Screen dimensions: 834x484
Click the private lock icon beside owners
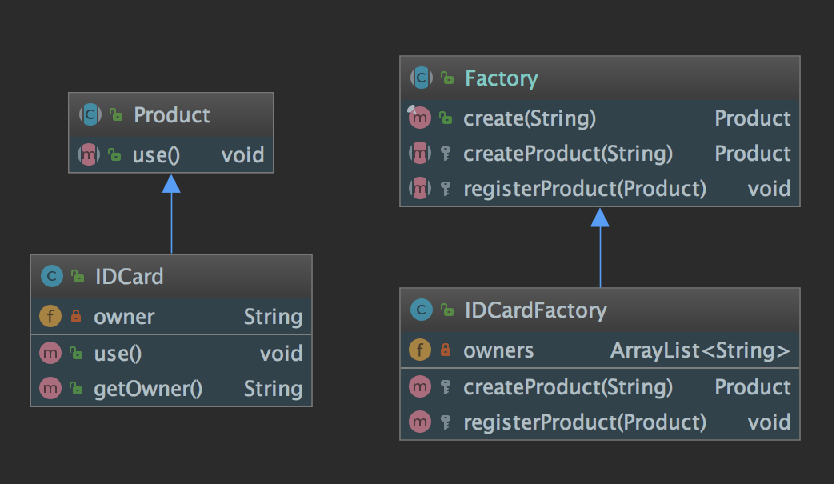(x=446, y=350)
